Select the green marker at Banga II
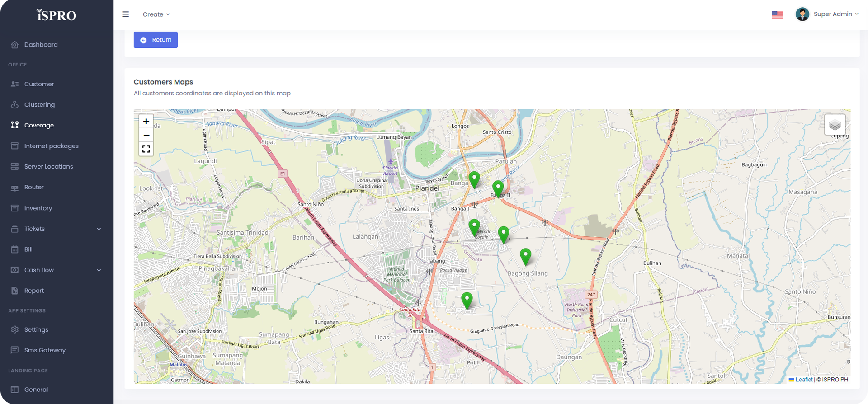Viewport: 868px width, 404px height. coord(498,189)
